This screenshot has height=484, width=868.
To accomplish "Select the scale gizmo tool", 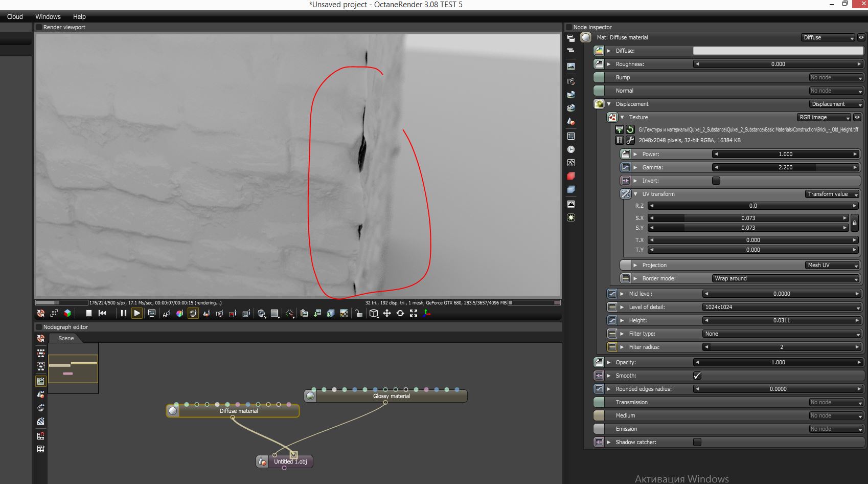I will 414,314.
